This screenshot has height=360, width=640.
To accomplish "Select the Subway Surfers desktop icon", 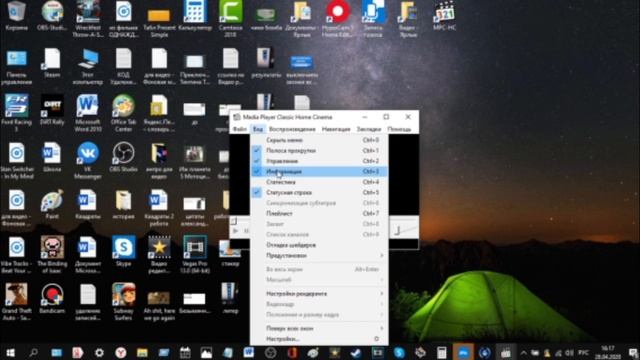I will [x=123, y=302].
